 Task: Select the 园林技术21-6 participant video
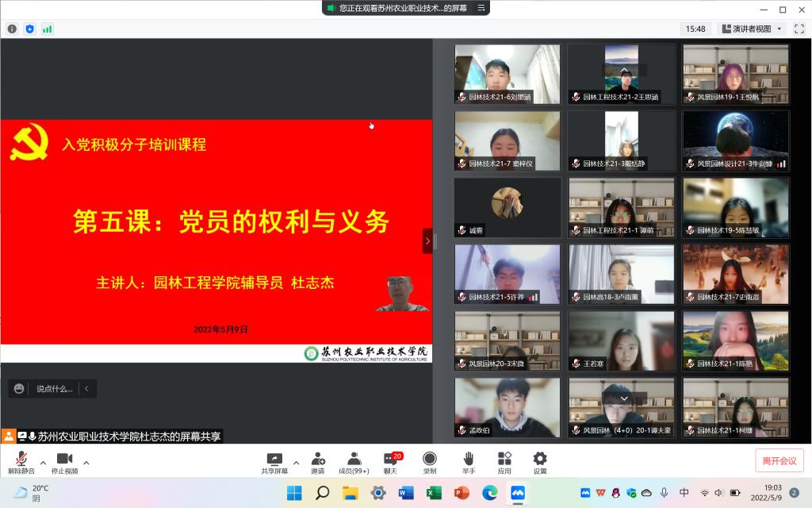(x=507, y=74)
